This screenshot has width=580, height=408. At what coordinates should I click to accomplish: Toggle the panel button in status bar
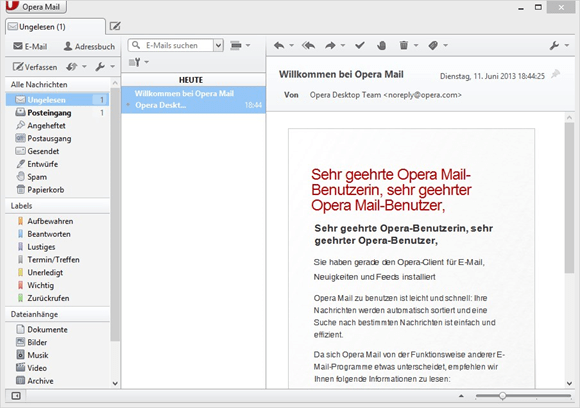(x=16, y=396)
